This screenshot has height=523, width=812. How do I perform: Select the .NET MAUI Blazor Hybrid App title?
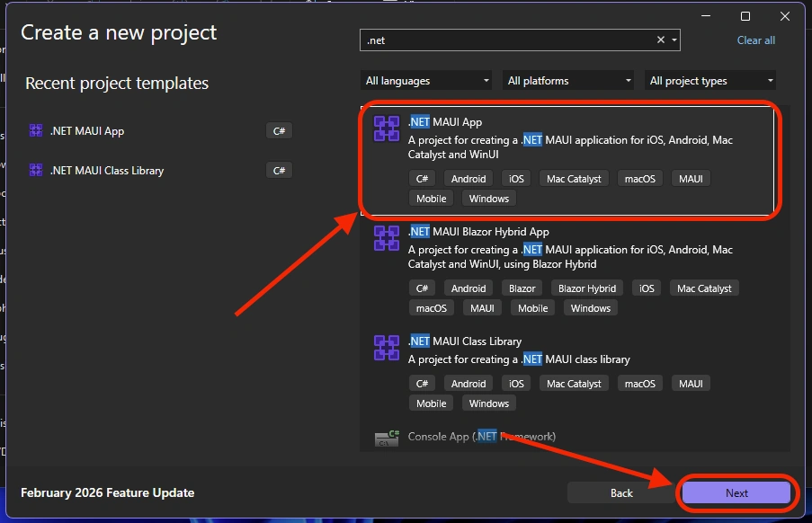[x=478, y=232]
